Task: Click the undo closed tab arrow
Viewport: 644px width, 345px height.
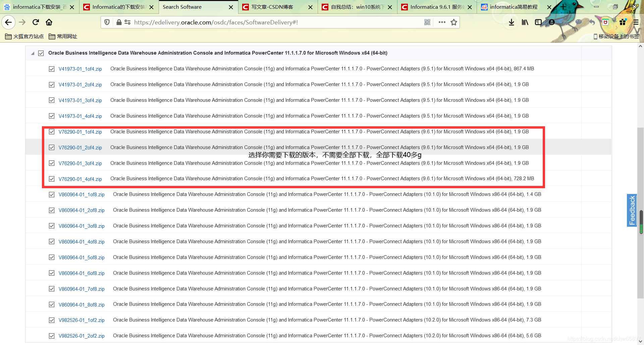Action: (x=592, y=22)
